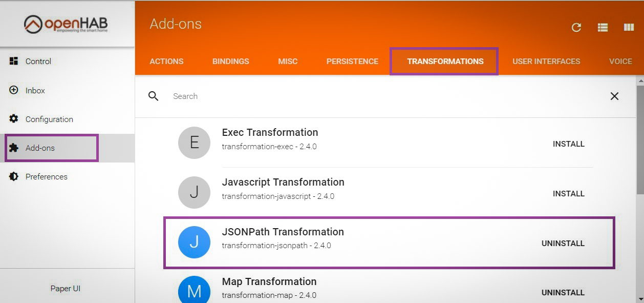Refresh the add-ons list
This screenshot has width=644, height=303.
click(x=576, y=27)
